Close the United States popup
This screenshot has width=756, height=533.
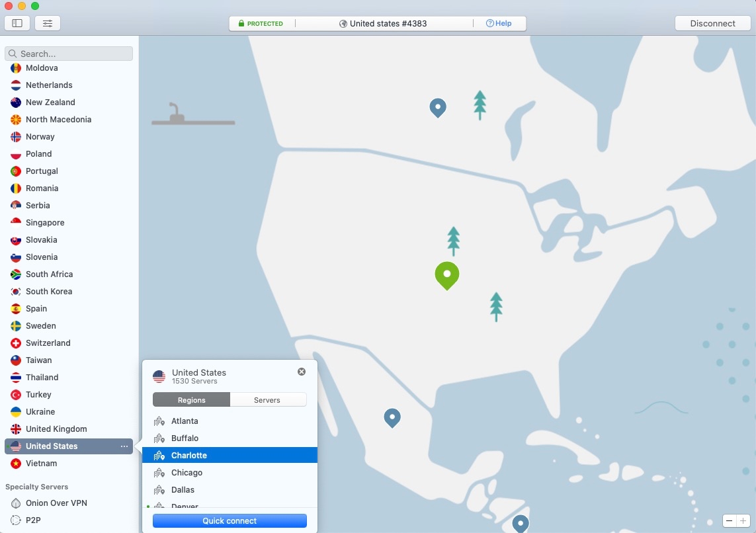click(x=302, y=372)
